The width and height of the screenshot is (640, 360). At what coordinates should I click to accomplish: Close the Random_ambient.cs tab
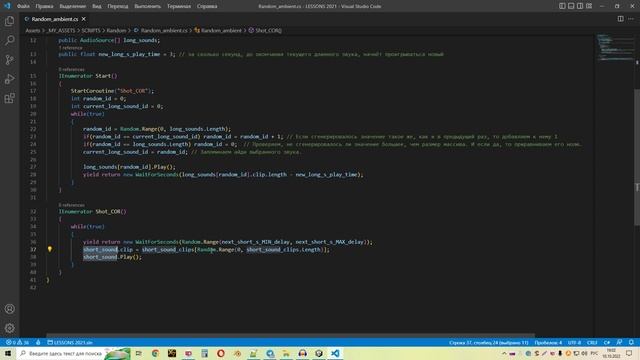point(84,19)
